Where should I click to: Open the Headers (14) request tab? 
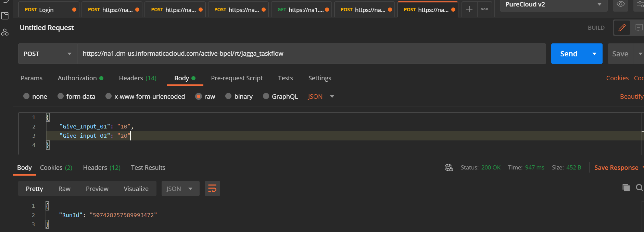coord(138,78)
